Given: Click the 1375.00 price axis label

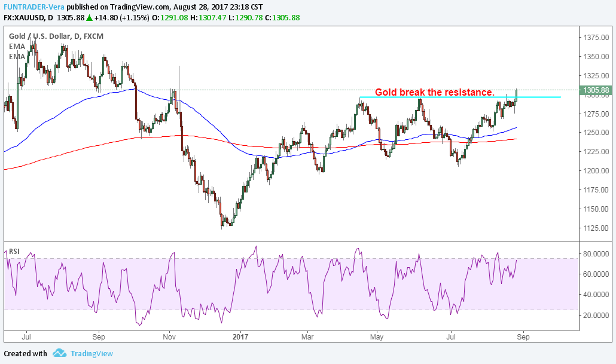Looking at the screenshot, I should tap(596, 37).
